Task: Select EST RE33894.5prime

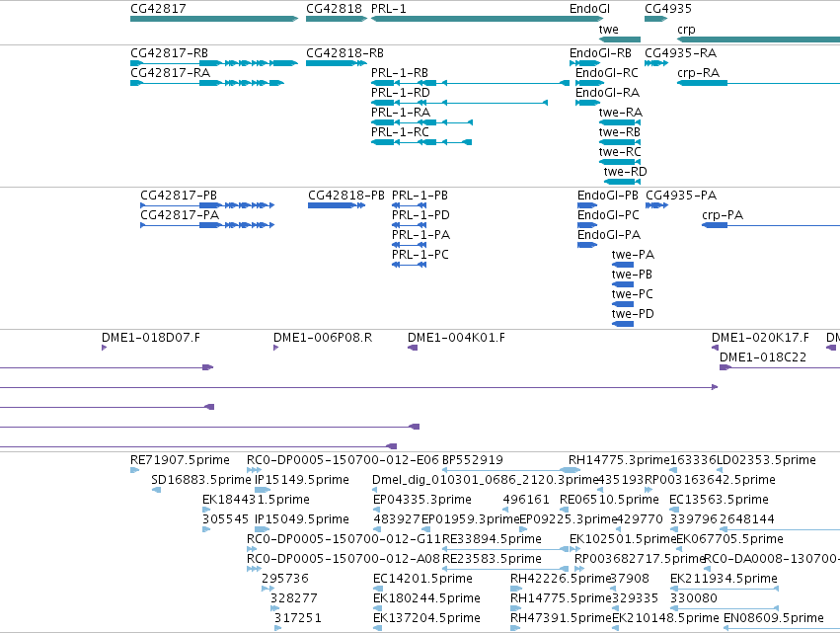Action: 505,550
